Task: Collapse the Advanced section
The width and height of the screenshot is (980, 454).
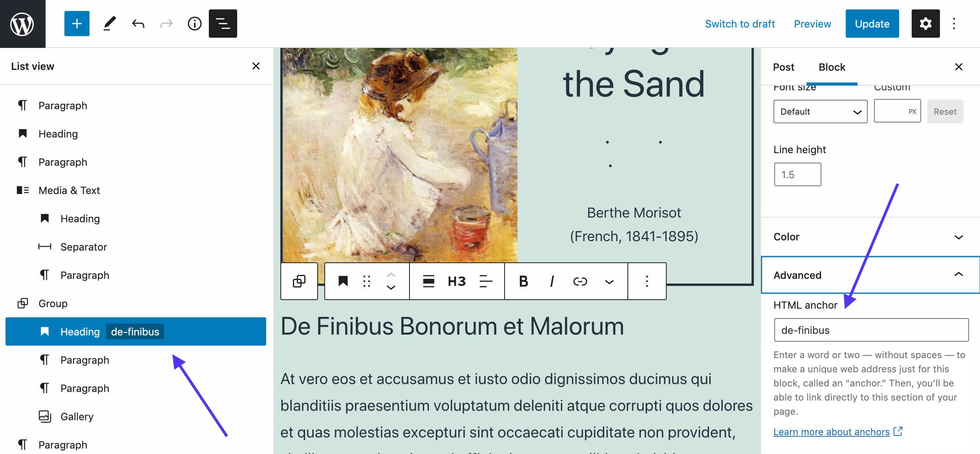Action: pos(958,275)
